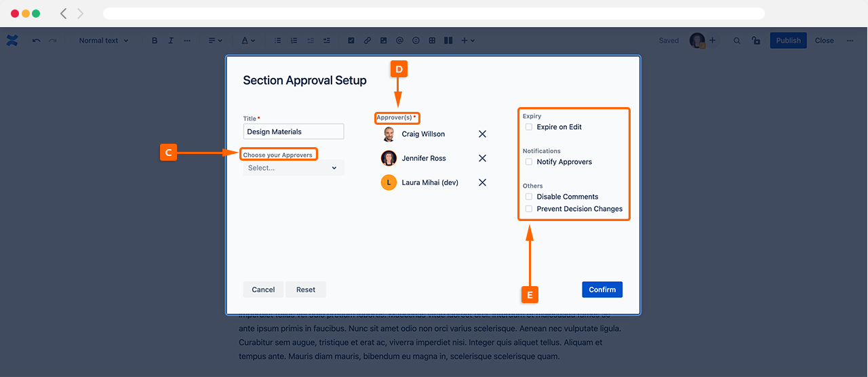The image size is (868, 377).
Task: Open the Choose your Approvers dropdown
Action: point(293,168)
